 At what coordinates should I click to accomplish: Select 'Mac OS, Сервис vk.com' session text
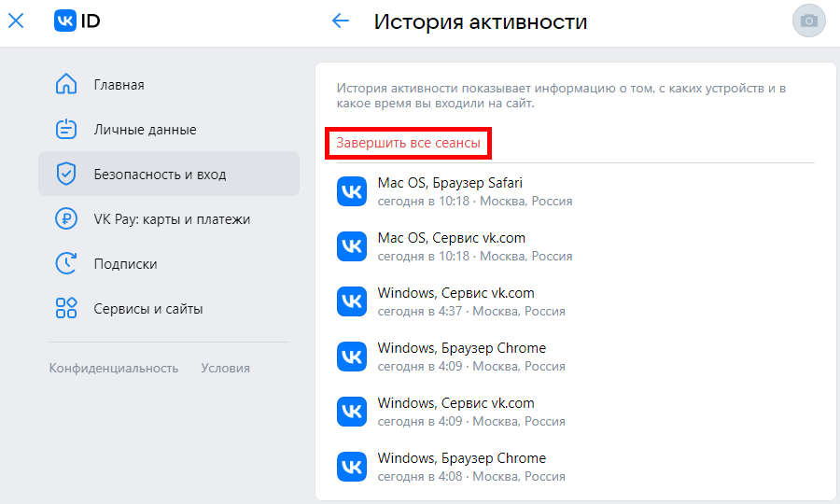452,238
